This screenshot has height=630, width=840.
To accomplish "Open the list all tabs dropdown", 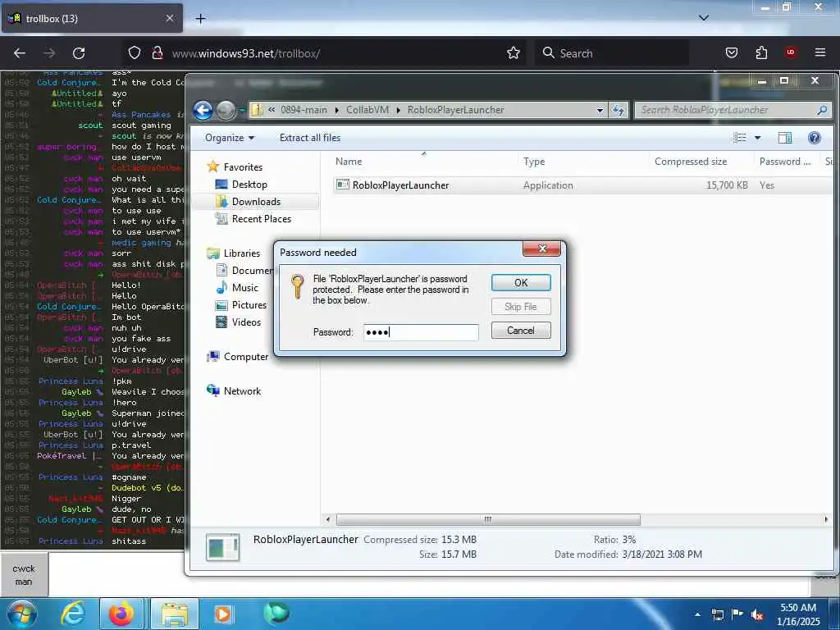I will coord(703,18).
